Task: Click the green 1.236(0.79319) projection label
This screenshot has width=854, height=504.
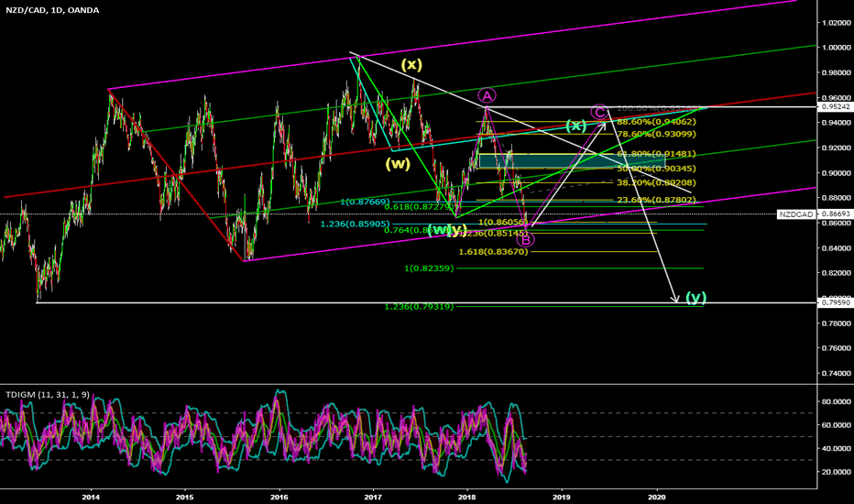Action: coord(419,307)
